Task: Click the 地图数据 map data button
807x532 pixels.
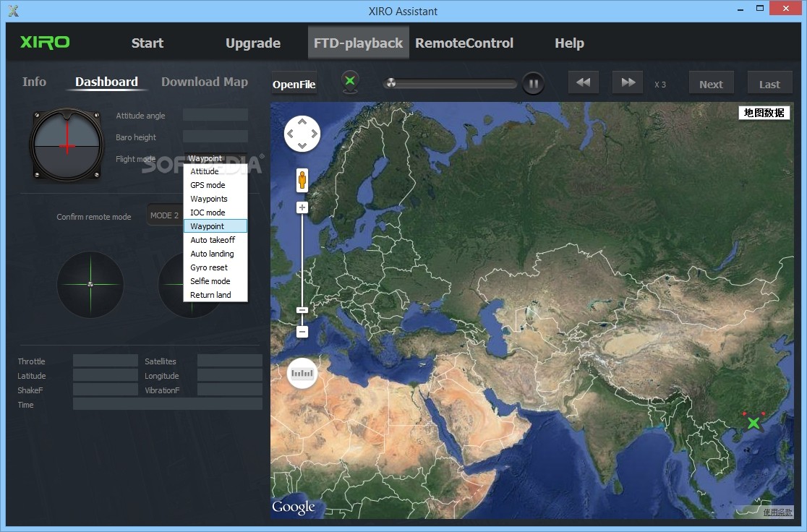Action: pyautogui.click(x=764, y=113)
